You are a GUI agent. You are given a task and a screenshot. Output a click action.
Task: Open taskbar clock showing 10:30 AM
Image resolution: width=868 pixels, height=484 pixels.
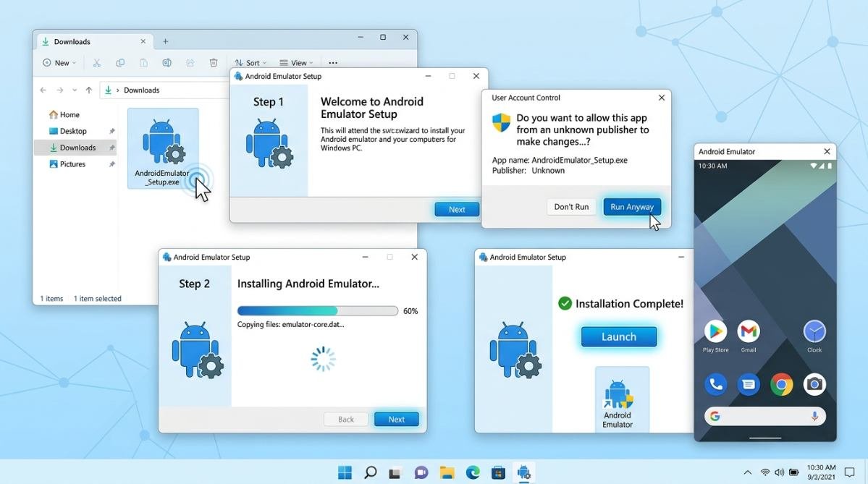tap(822, 472)
